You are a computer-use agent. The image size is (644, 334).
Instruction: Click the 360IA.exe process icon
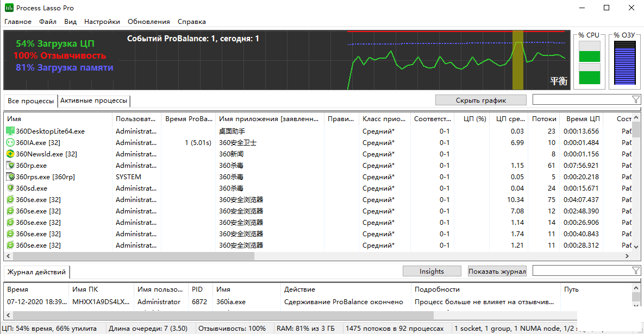[x=10, y=143]
